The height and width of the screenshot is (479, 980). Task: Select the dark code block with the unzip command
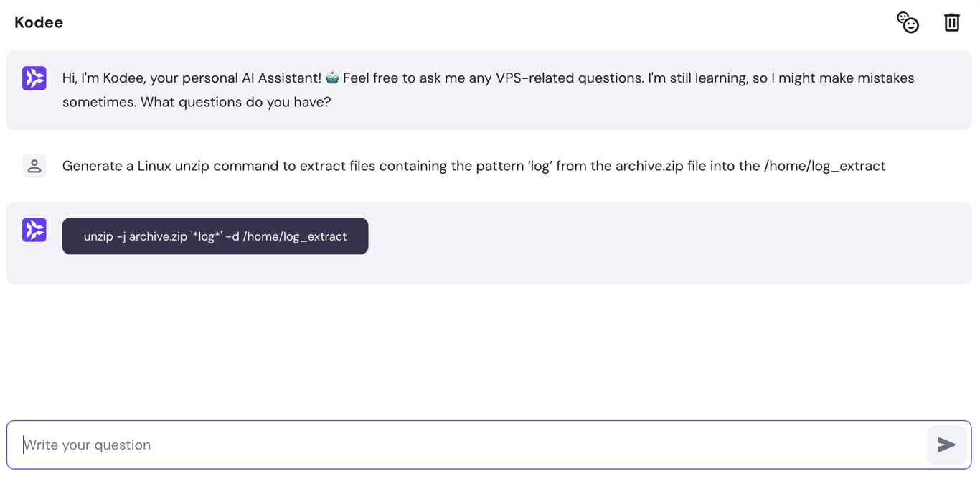(215, 236)
